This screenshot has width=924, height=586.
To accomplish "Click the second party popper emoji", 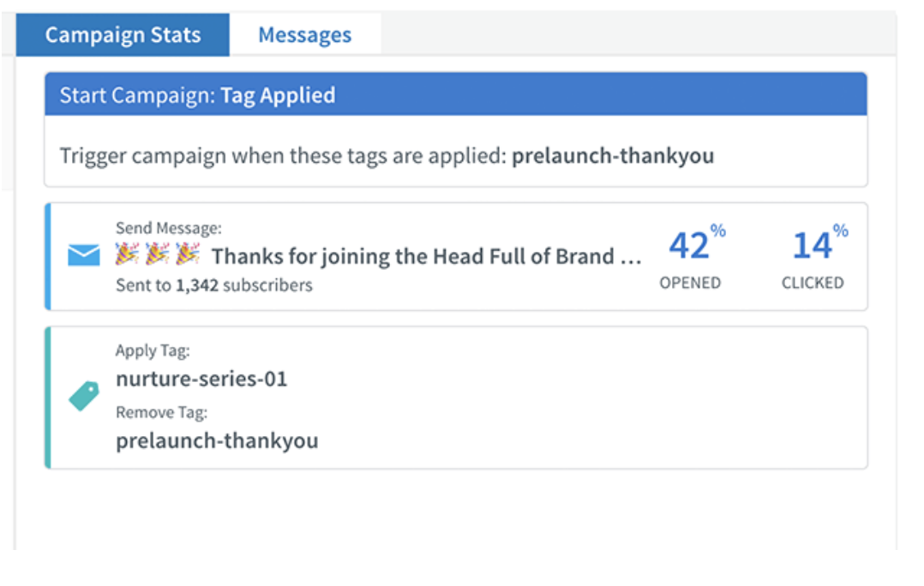I will click(x=158, y=254).
